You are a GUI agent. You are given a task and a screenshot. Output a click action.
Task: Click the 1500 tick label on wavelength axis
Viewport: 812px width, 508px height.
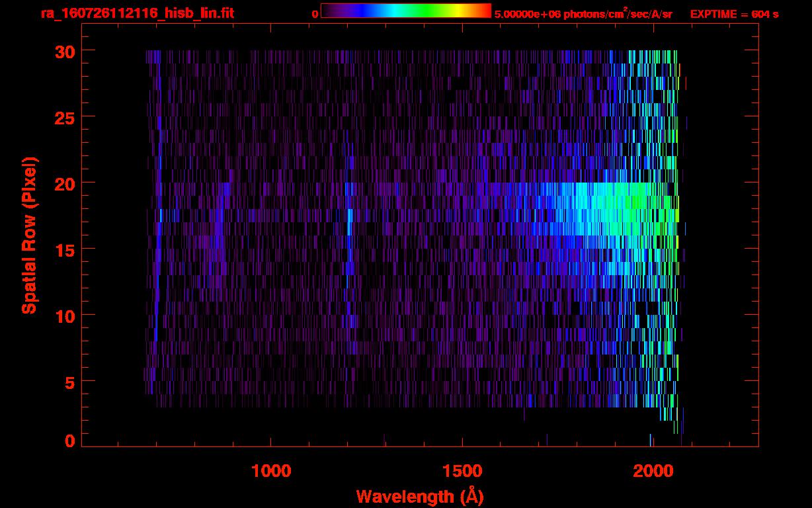[462, 471]
